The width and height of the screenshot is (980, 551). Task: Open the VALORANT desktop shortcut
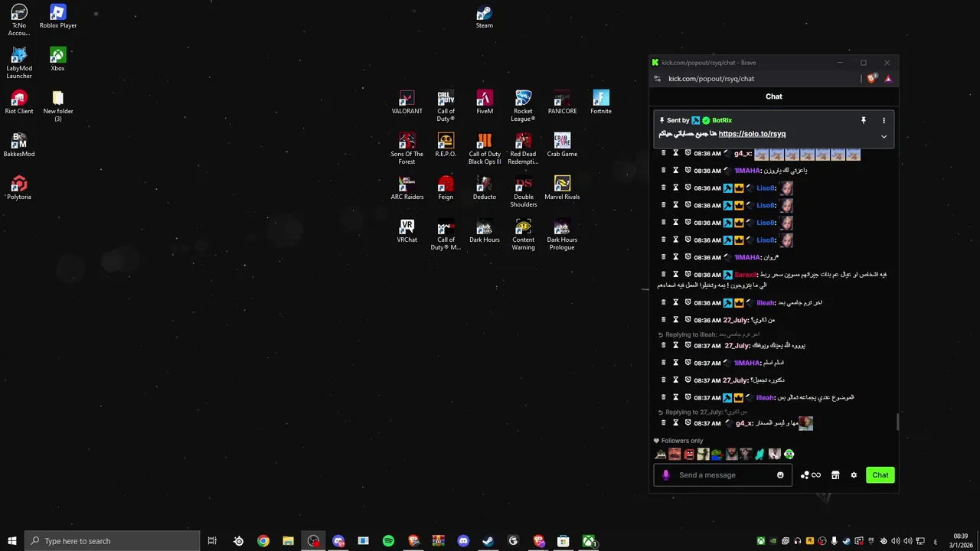(407, 103)
